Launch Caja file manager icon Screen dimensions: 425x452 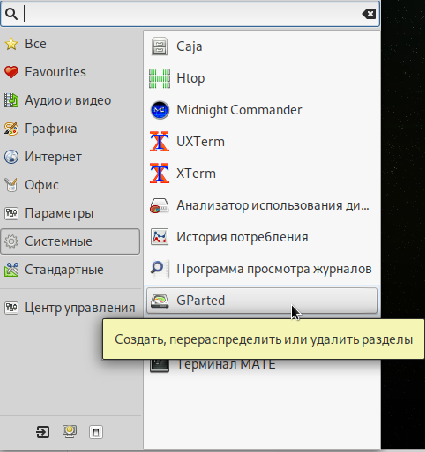159,46
